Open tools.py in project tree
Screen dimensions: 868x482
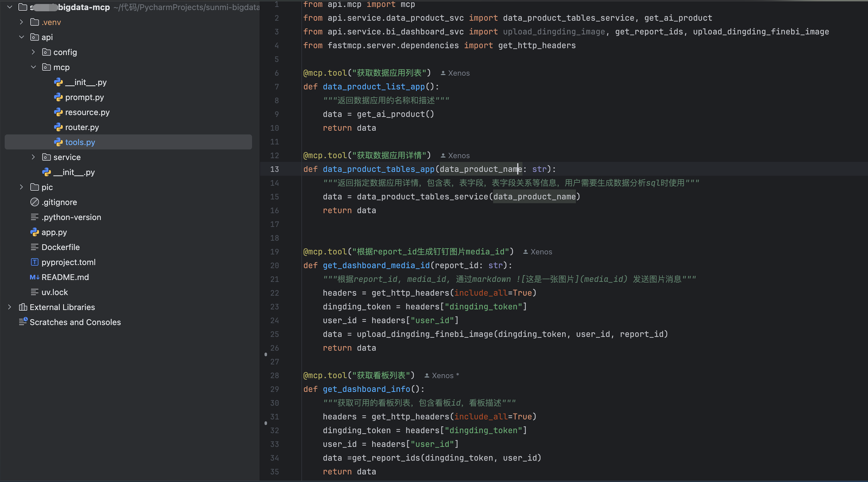point(80,142)
